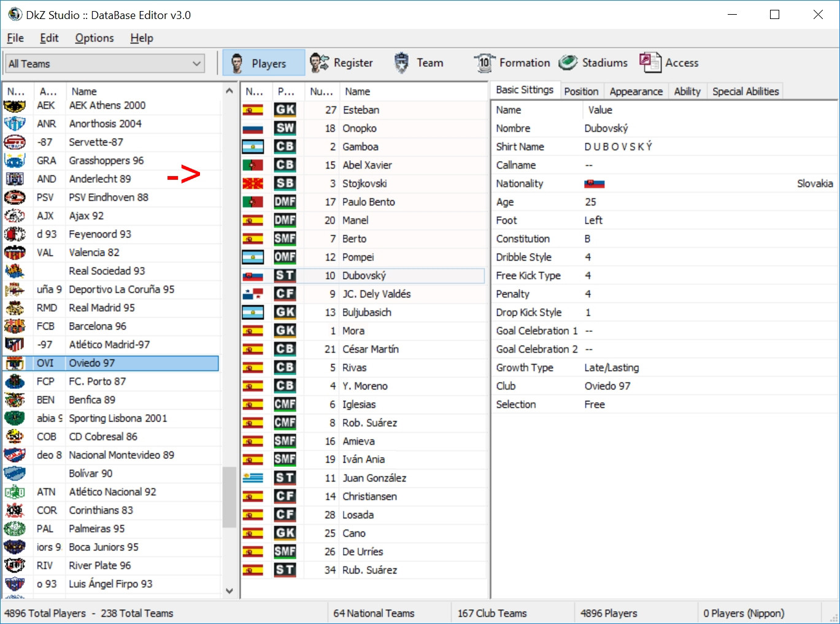Image resolution: width=840 pixels, height=624 pixels.
Task: Click the team list scrollbar thumb
Action: coord(229,497)
